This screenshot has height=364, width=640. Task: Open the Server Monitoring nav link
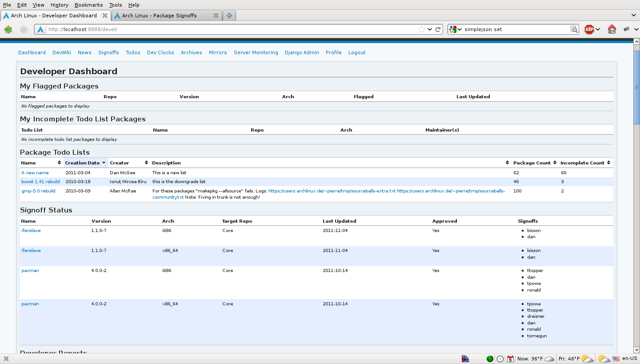[x=256, y=52]
